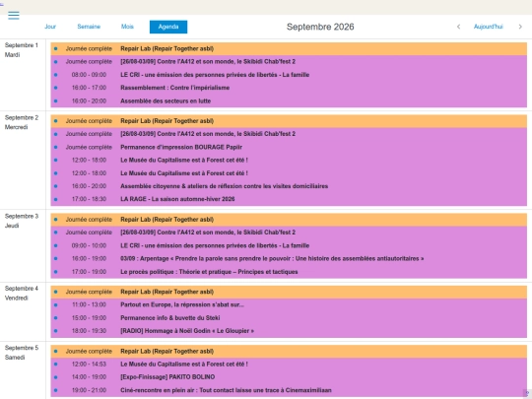The image size is (532, 399).
Task: Open [Expo-Finissage] PAKITO BOLINO event
Action: click(x=289, y=377)
